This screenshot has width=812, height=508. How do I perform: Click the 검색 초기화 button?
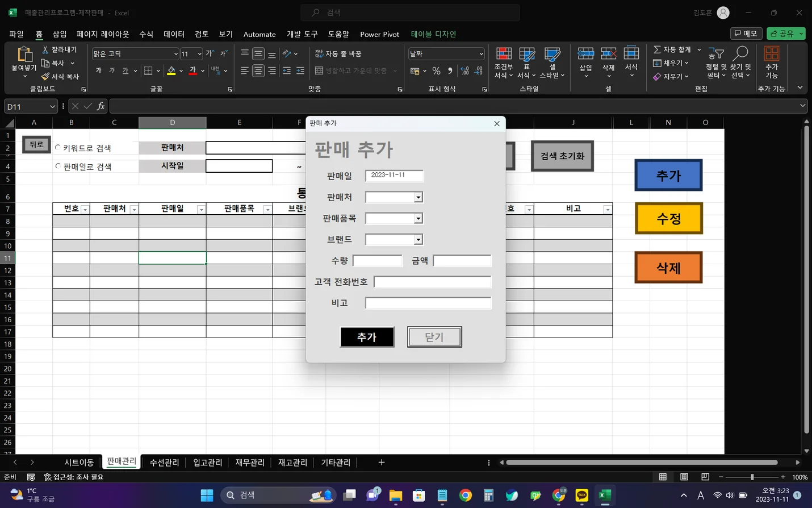[x=562, y=156]
